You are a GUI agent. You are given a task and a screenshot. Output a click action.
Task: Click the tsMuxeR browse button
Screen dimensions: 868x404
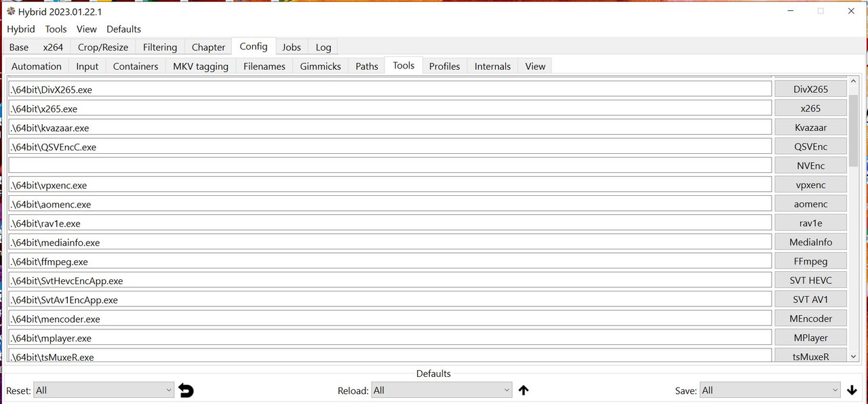[x=810, y=356]
